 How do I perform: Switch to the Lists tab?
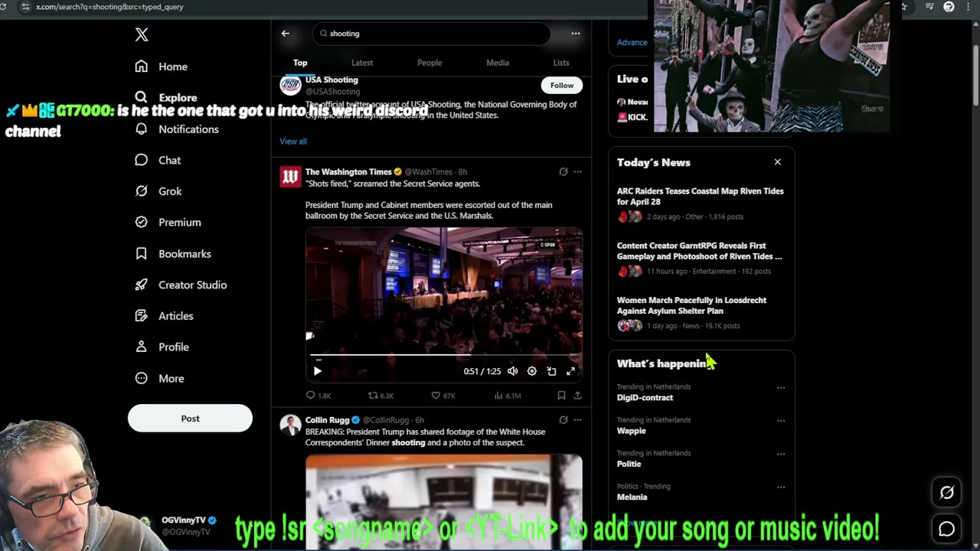(561, 63)
